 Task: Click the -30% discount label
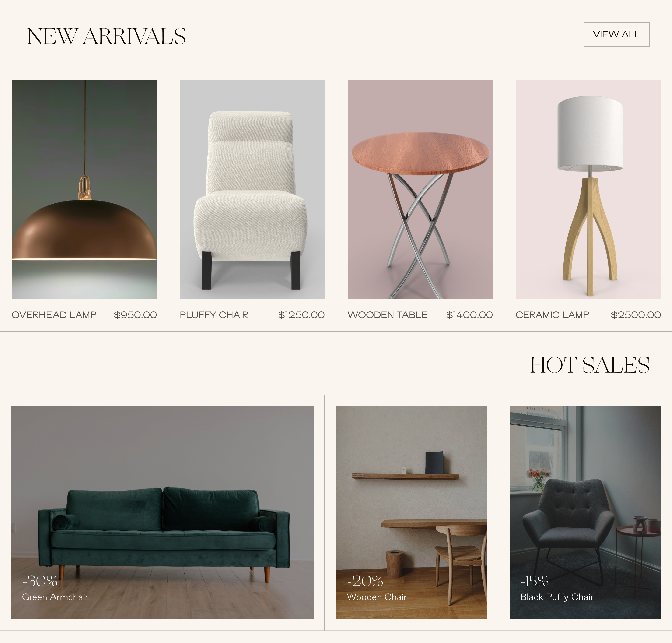[x=40, y=581]
